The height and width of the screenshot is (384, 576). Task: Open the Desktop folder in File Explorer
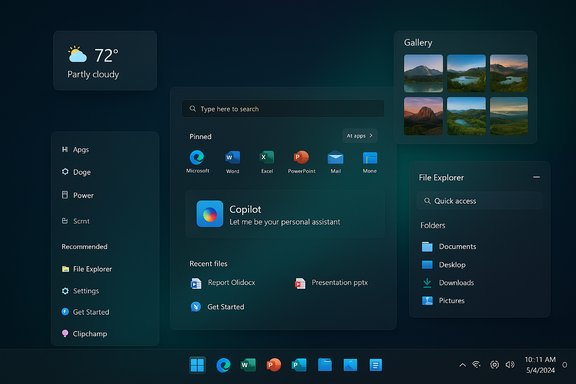[x=443, y=265]
